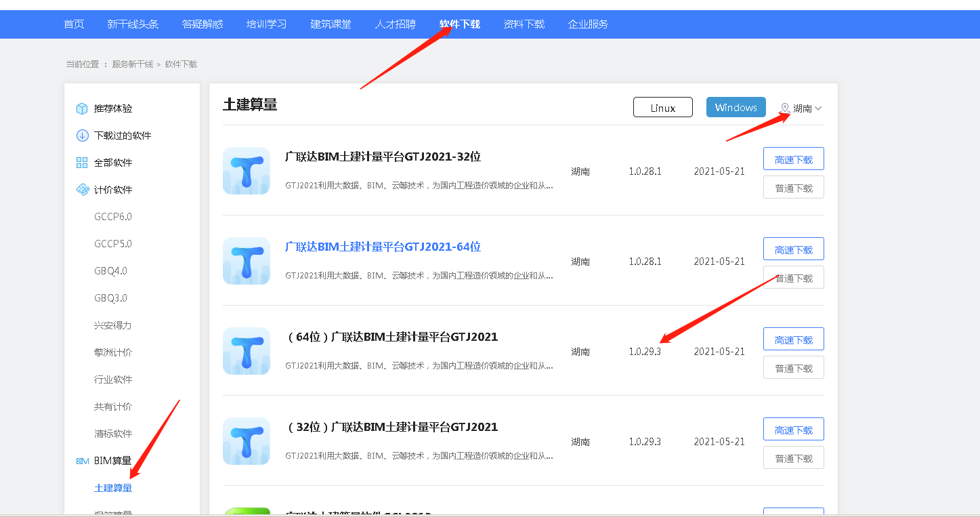Click GTJ2021-32位 description text
Screen dimensions: 980x517
419,186
